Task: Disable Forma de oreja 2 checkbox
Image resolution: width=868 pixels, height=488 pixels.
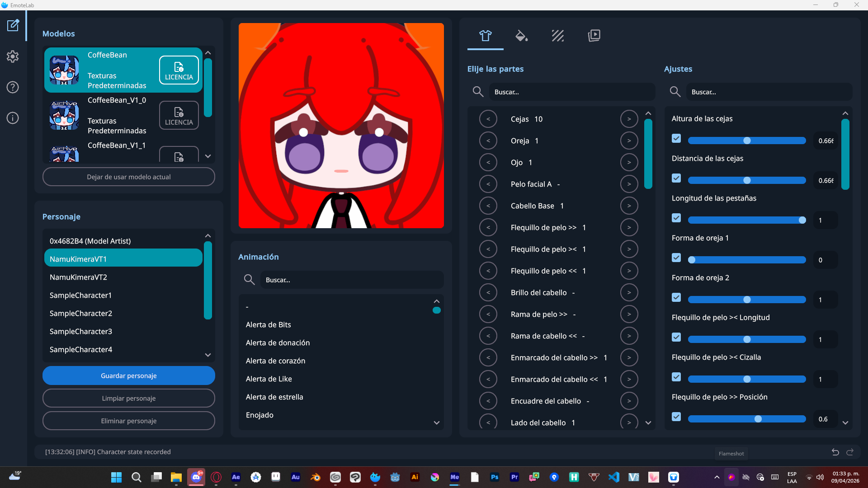Action: tap(676, 297)
